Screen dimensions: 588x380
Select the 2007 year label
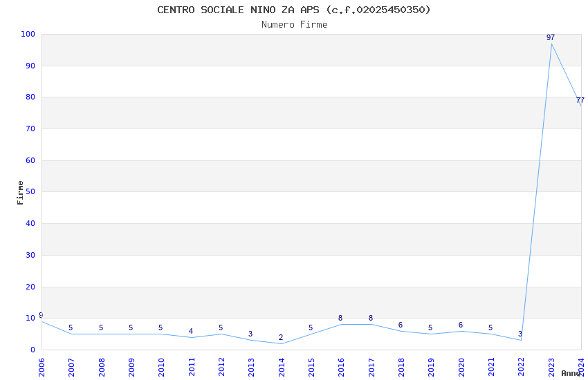[71, 368]
